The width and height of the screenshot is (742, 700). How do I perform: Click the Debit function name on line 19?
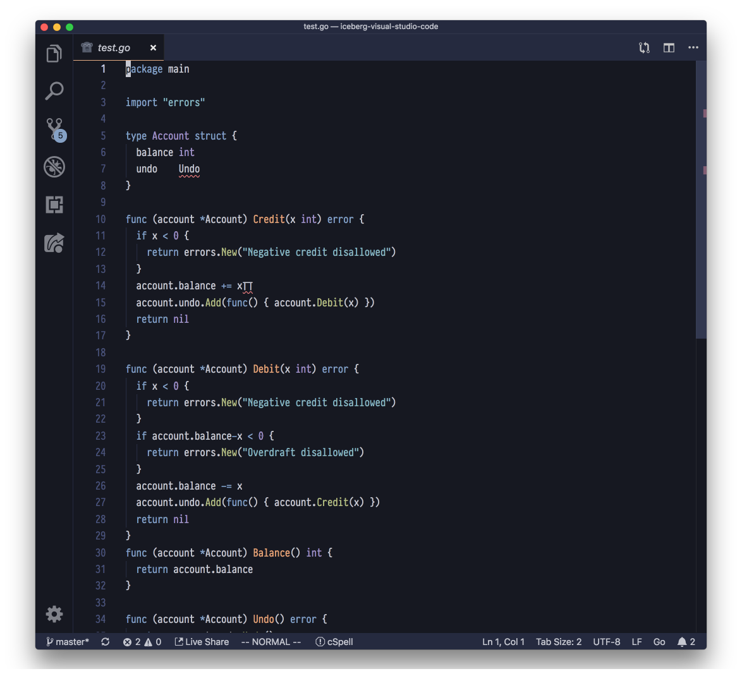(266, 369)
